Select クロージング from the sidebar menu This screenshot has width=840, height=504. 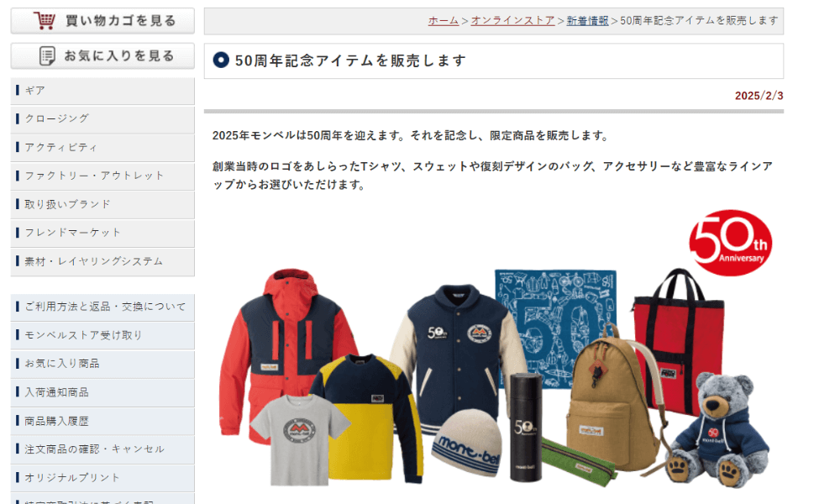click(56, 119)
